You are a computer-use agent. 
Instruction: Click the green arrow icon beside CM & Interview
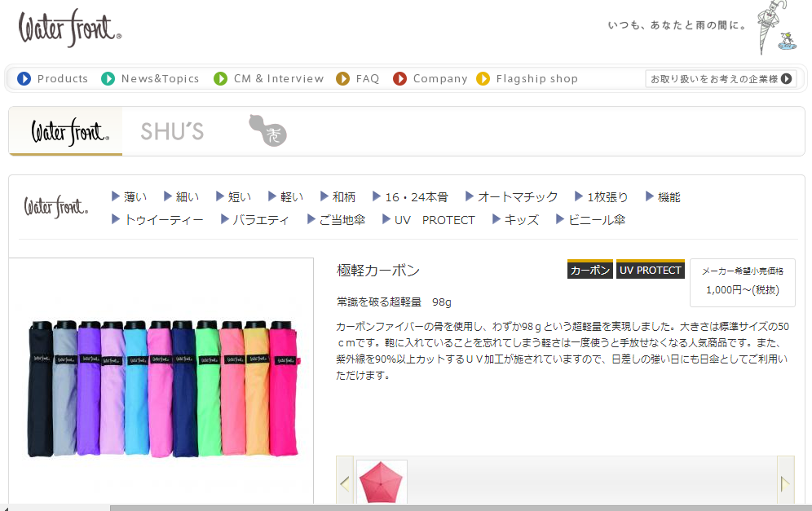[x=220, y=79]
